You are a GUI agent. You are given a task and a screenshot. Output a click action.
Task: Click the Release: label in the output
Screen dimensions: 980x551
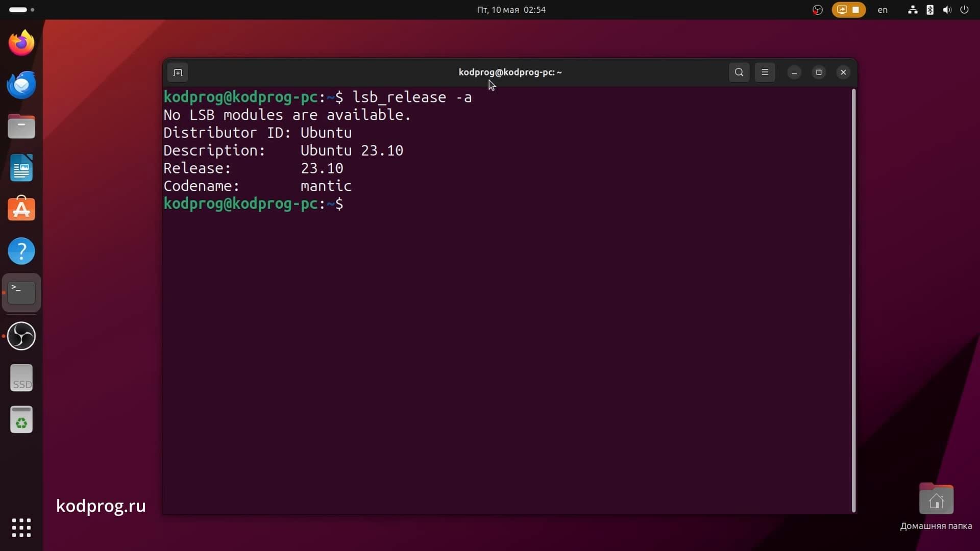(x=197, y=168)
